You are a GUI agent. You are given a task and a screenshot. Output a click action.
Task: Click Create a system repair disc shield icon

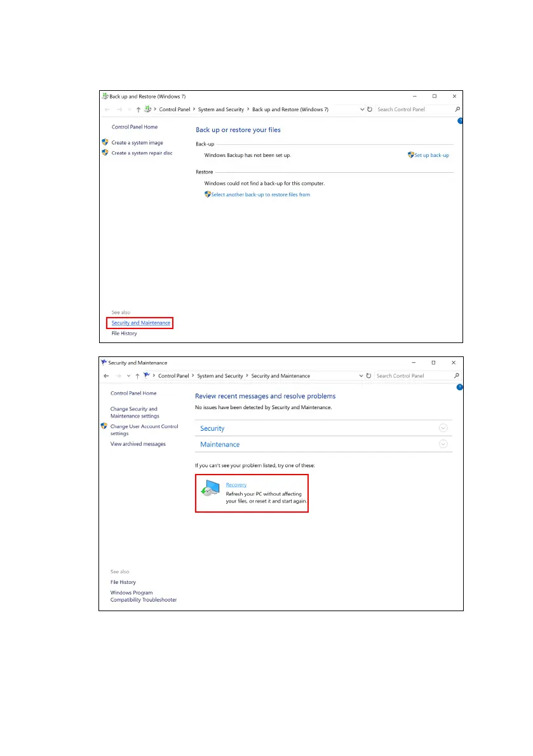click(x=105, y=152)
